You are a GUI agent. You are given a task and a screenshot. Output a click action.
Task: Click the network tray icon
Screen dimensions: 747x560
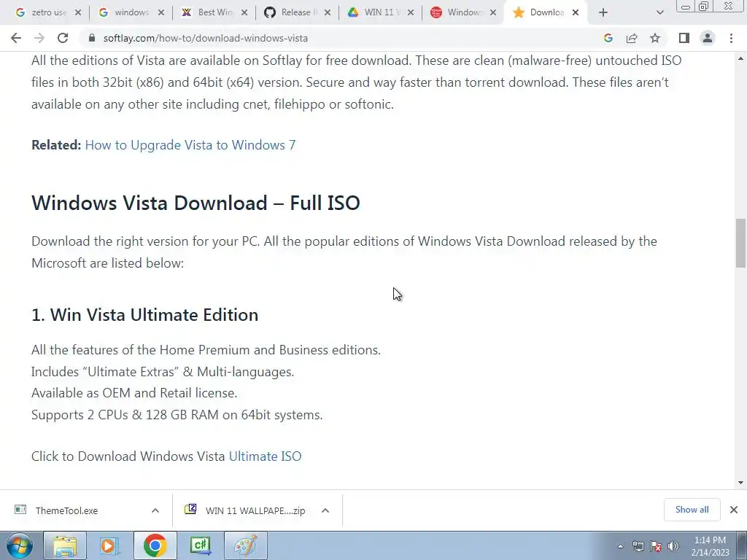click(638, 547)
